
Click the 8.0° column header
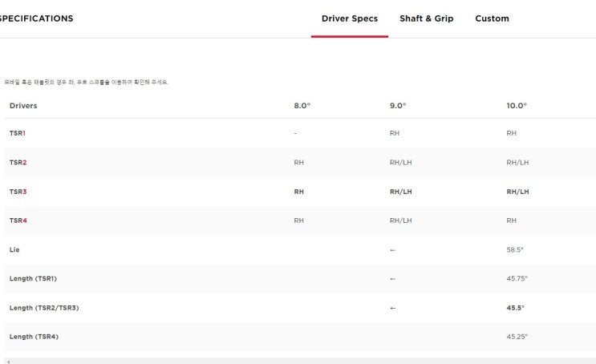pos(302,106)
